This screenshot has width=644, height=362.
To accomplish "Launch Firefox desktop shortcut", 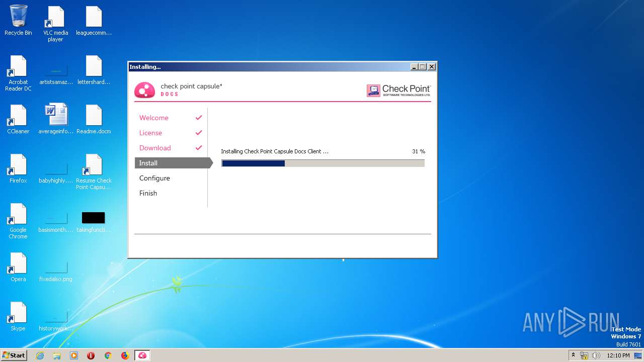I will (18, 169).
